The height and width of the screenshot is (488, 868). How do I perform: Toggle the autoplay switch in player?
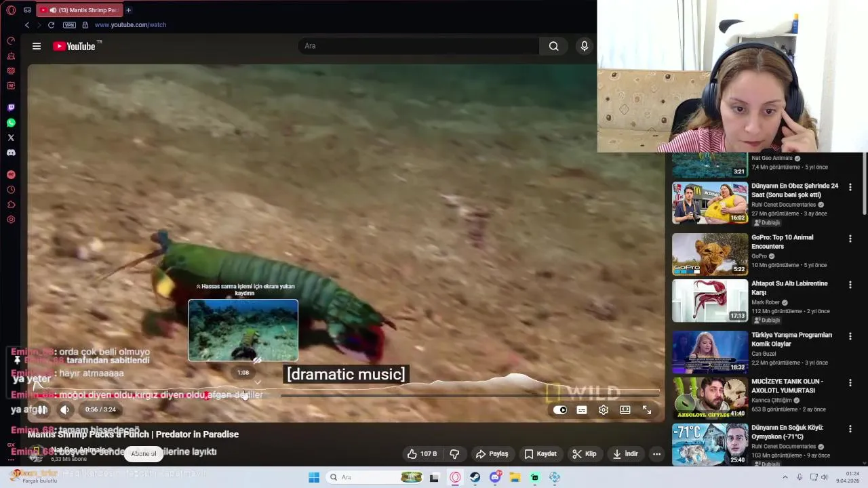[559, 410]
